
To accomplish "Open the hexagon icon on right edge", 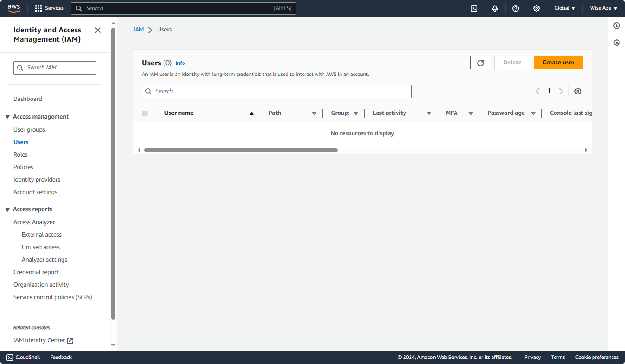I will [617, 43].
